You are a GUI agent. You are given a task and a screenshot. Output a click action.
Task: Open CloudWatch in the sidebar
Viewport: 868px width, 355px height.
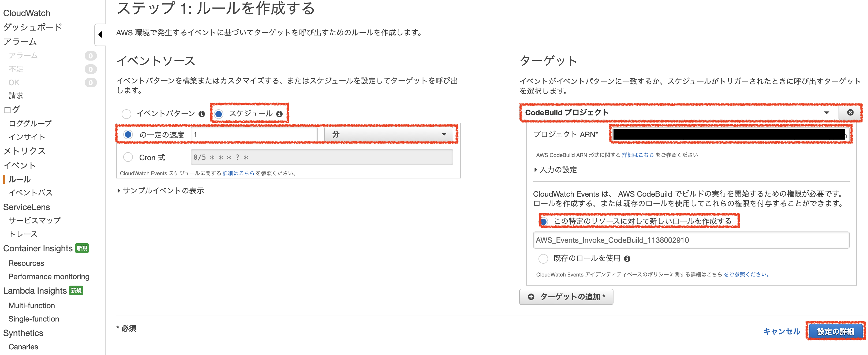click(27, 13)
